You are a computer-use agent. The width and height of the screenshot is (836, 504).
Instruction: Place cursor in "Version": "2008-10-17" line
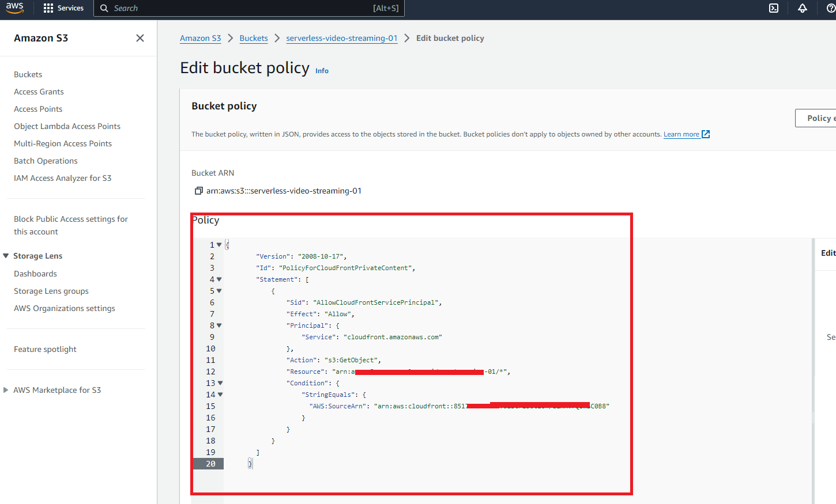pos(301,256)
